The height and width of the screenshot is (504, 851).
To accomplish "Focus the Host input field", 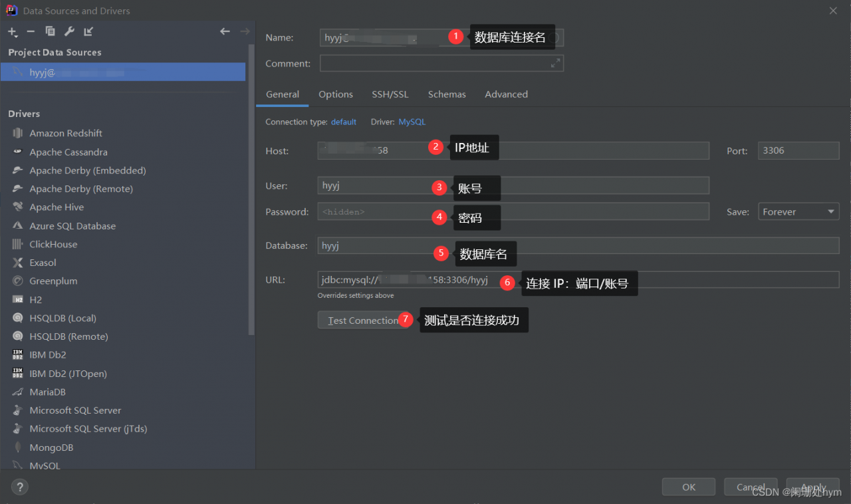I will click(x=513, y=151).
